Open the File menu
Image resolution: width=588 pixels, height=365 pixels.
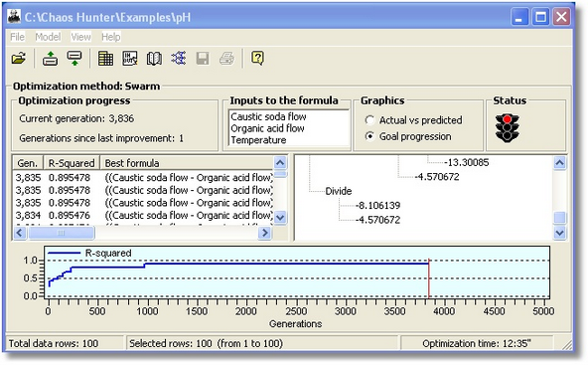tap(17, 37)
